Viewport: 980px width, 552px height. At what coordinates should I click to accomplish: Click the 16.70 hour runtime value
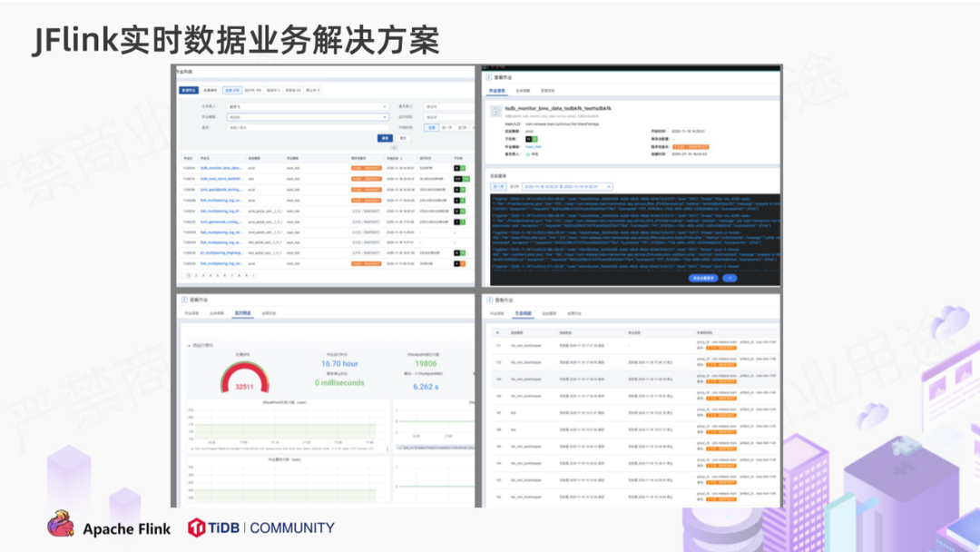tap(339, 364)
